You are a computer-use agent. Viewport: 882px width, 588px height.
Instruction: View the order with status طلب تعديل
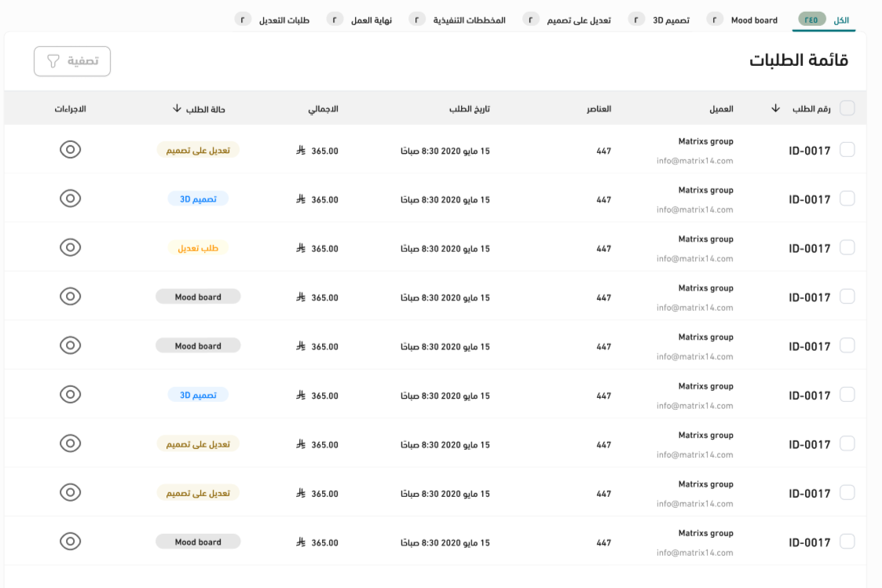71,247
